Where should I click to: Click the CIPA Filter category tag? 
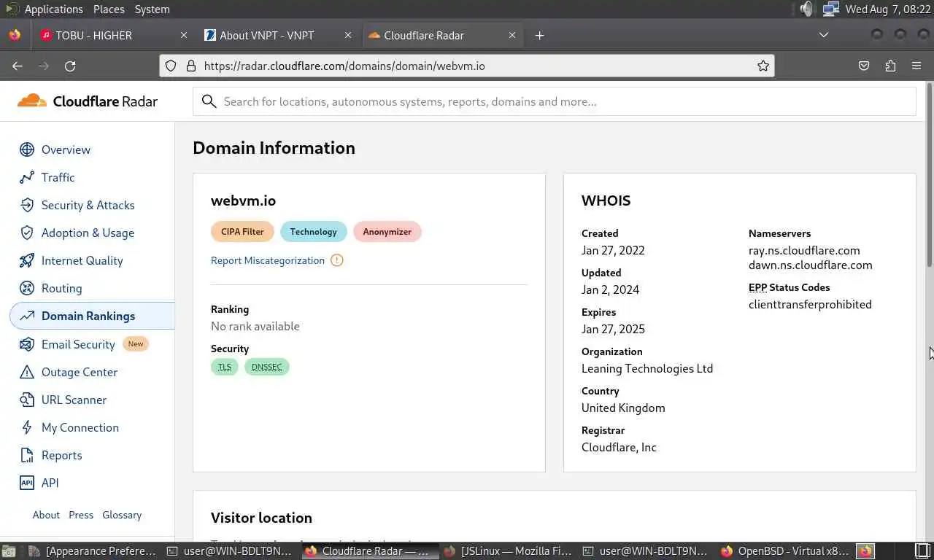[x=242, y=232]
